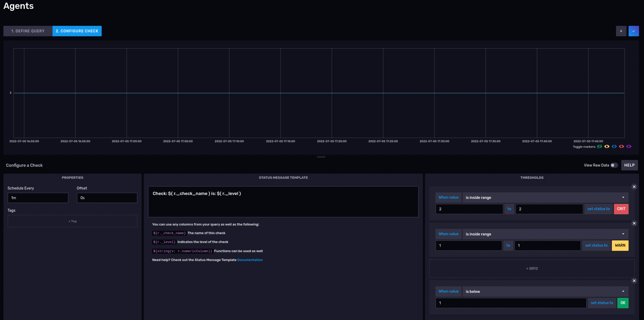The height and width of the screenshot is (320, 644).
Task: Toggle the purple eye marker
Action: tap(629, 146)
